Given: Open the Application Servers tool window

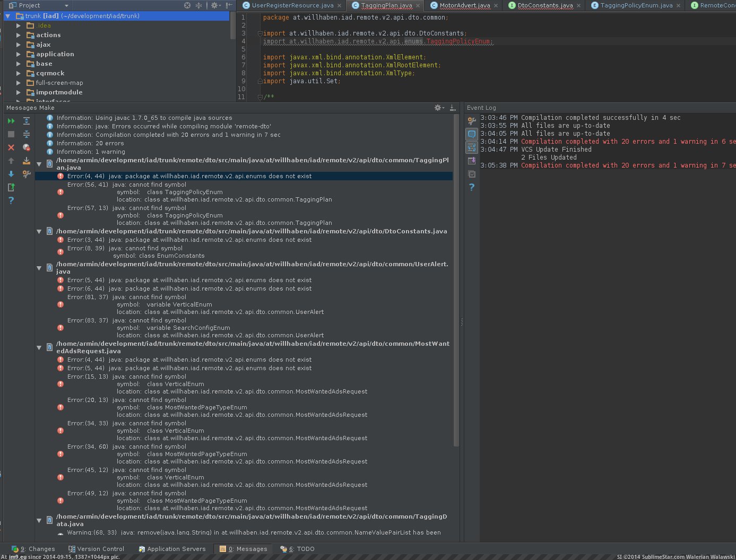Looking at the screenshot, I should tap(171, 549).
